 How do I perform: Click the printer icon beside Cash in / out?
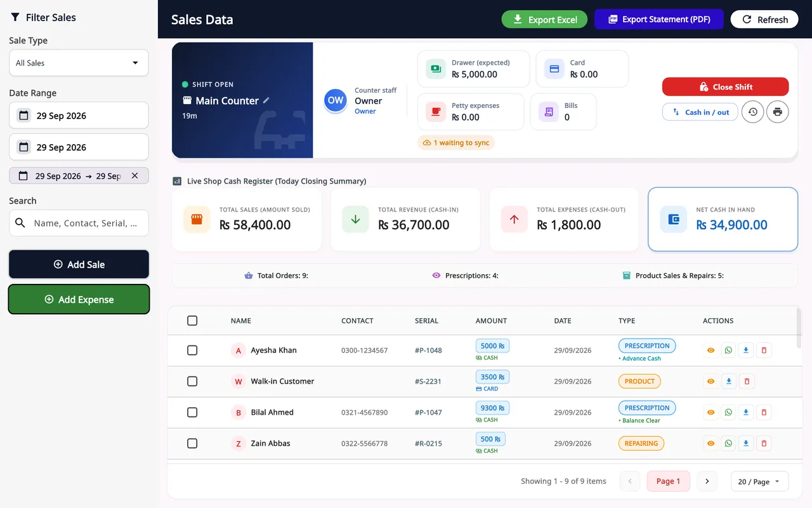778,112
